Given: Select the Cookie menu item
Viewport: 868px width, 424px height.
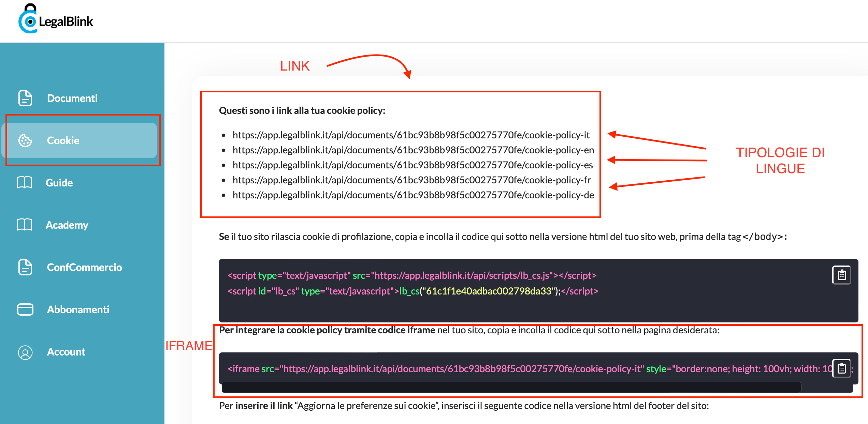Looking at the screenshot, I should (x=79, y=140).
